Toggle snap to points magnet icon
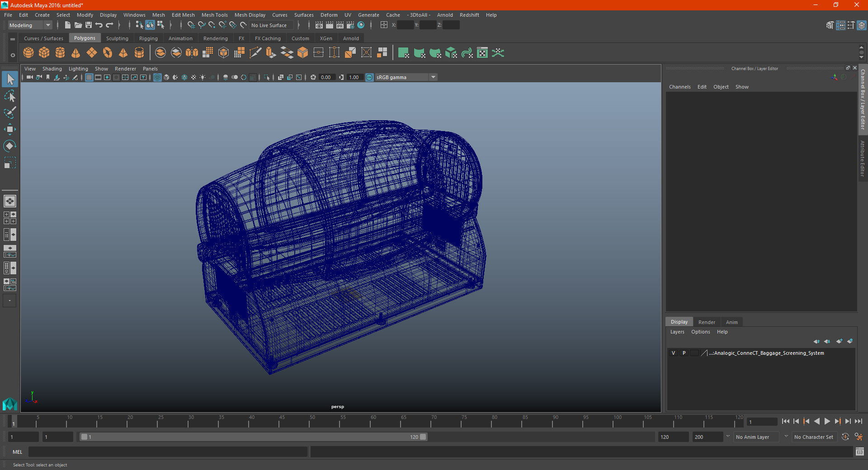The width and height of the screenshot is (868, 470). [212, 25]
